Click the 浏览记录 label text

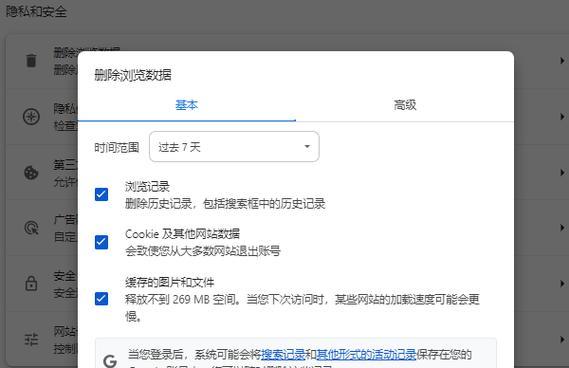147,187
